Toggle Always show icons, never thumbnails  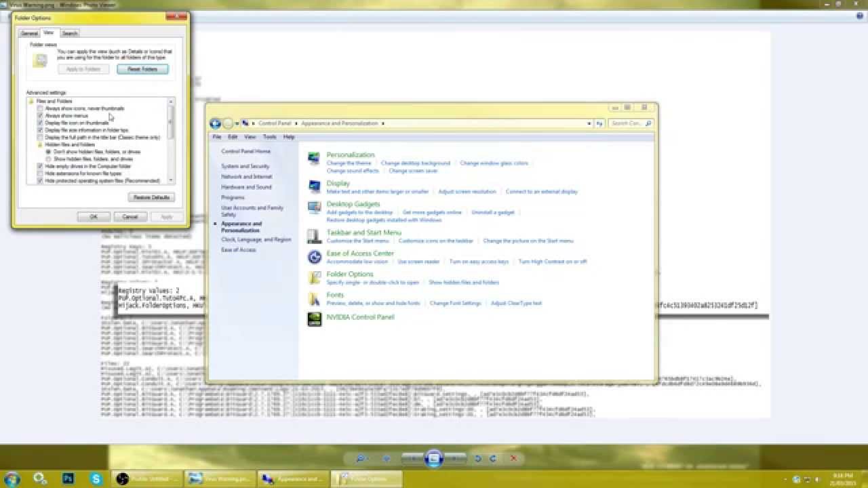pyautogui.click(x=41, y=108)
